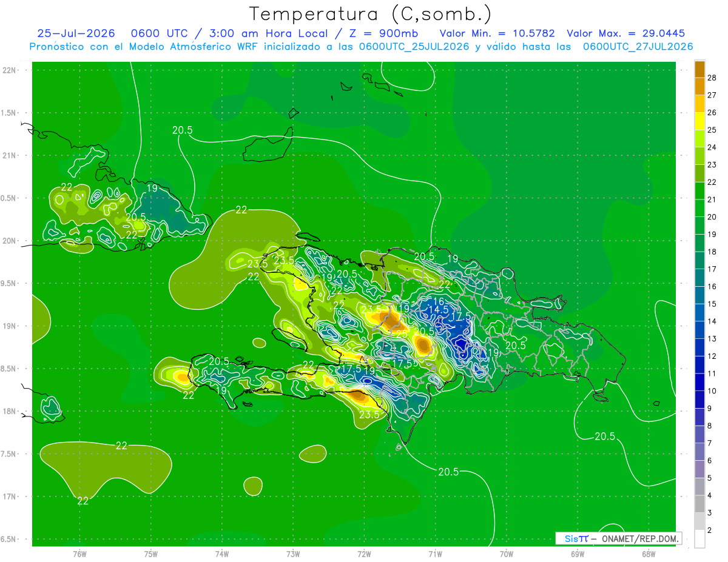Click 'Valor Min. = 10.5782' text
Screen dimensions: 728x562
point(497,34)
